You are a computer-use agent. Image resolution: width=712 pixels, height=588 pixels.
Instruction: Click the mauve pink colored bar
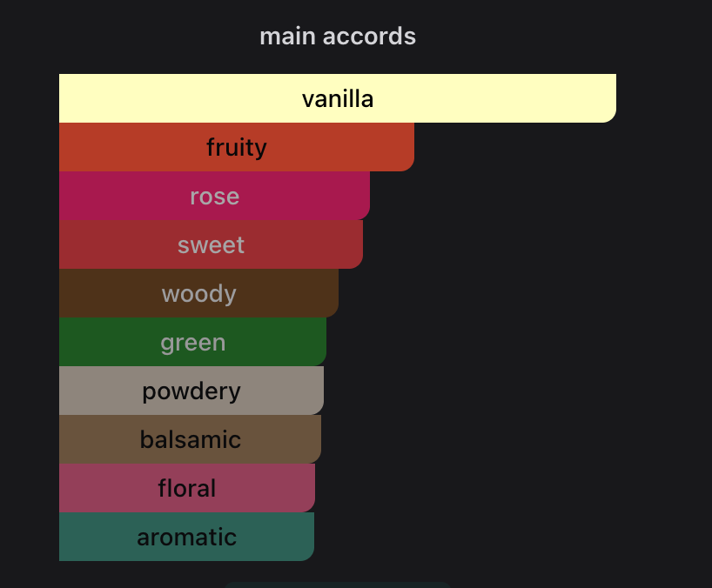coord(186,488)
